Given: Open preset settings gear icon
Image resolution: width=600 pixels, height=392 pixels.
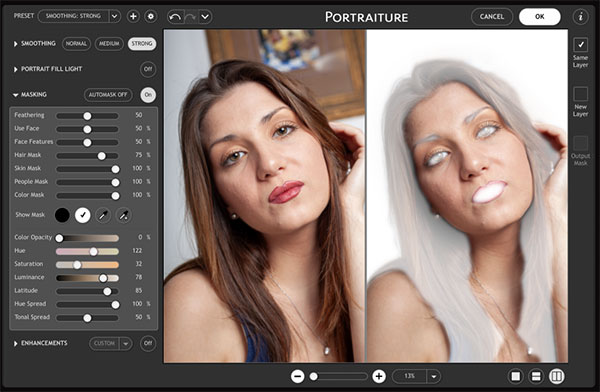Looking at the screenshot, I should pos(151,16).
